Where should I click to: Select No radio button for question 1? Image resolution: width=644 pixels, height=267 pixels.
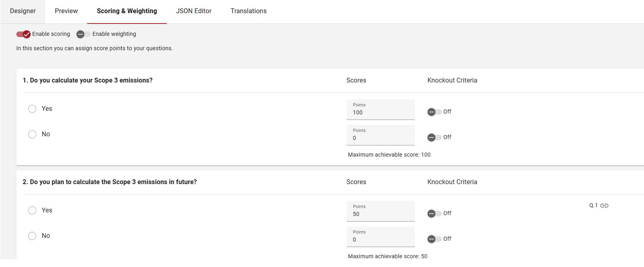point(32,134)
